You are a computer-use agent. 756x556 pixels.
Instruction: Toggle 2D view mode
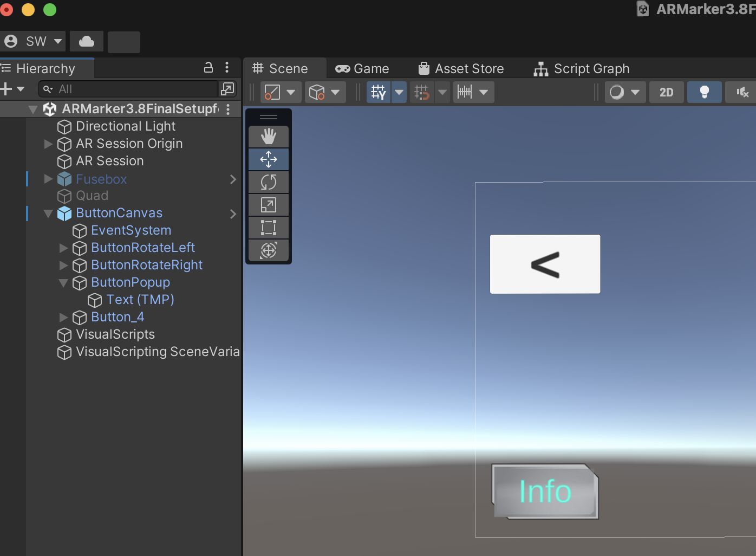point(666,92)
